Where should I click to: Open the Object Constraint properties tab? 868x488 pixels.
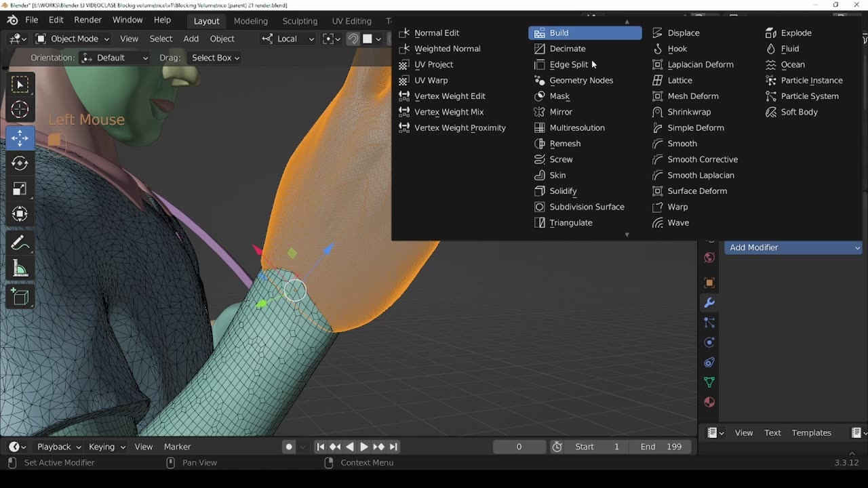(709, 362)
